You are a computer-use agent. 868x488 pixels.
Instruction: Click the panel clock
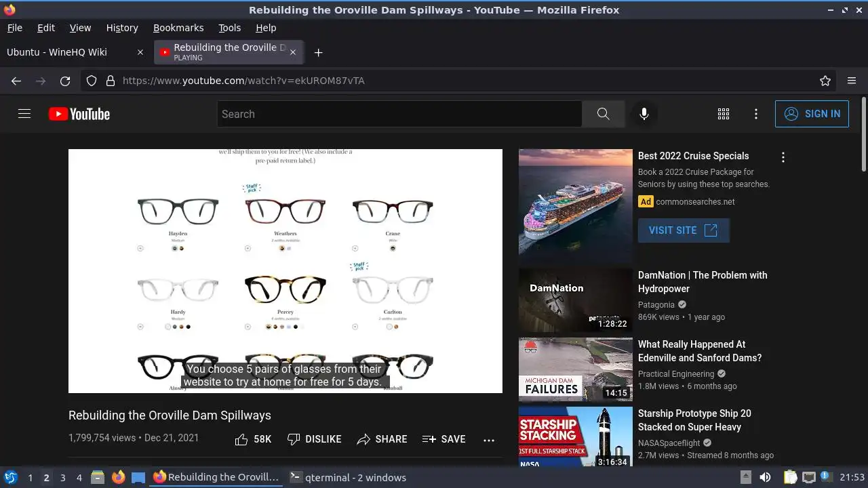(x=852, y=477)
